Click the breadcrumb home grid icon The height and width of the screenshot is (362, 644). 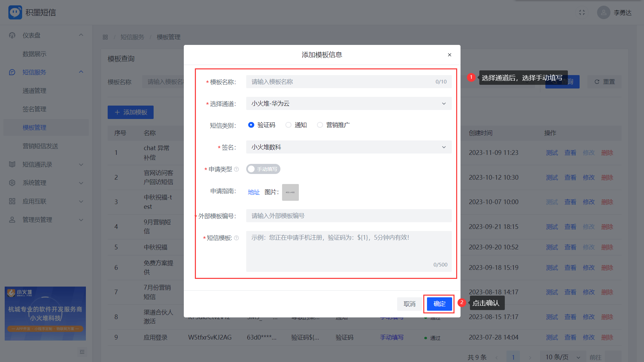click(x=105, y=37)
